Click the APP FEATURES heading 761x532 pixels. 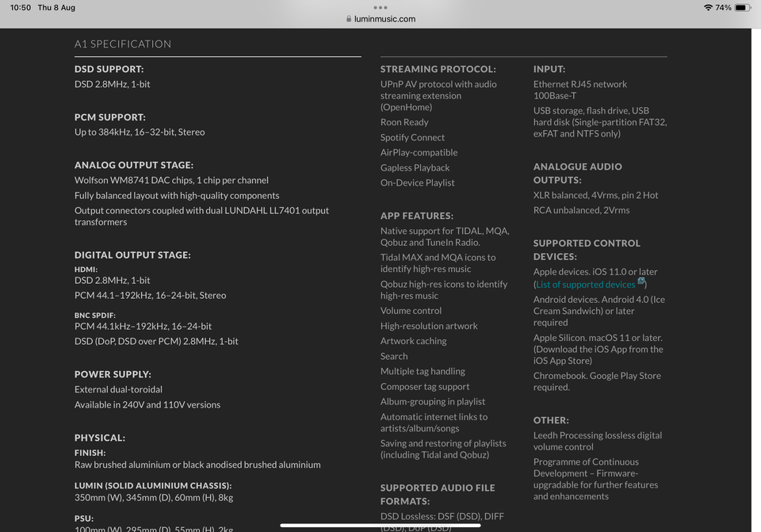point(417,216)
